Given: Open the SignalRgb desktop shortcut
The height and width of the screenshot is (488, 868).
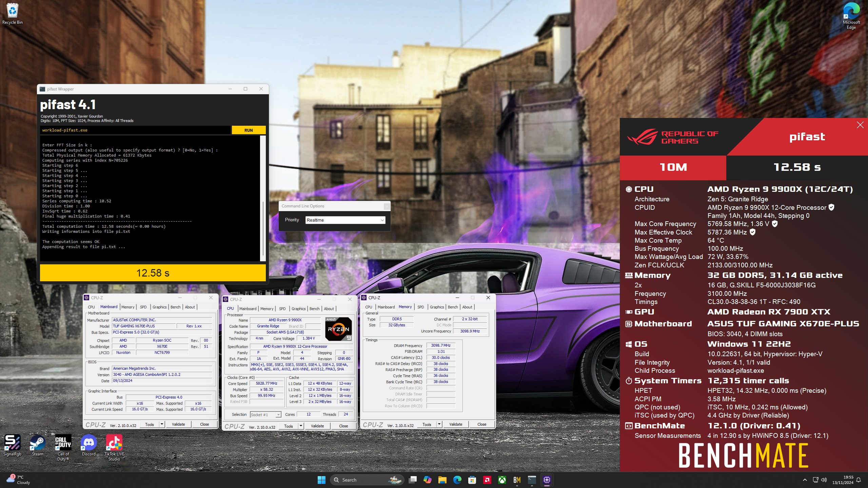Looking at the screenshot, I should coord(13,445).
